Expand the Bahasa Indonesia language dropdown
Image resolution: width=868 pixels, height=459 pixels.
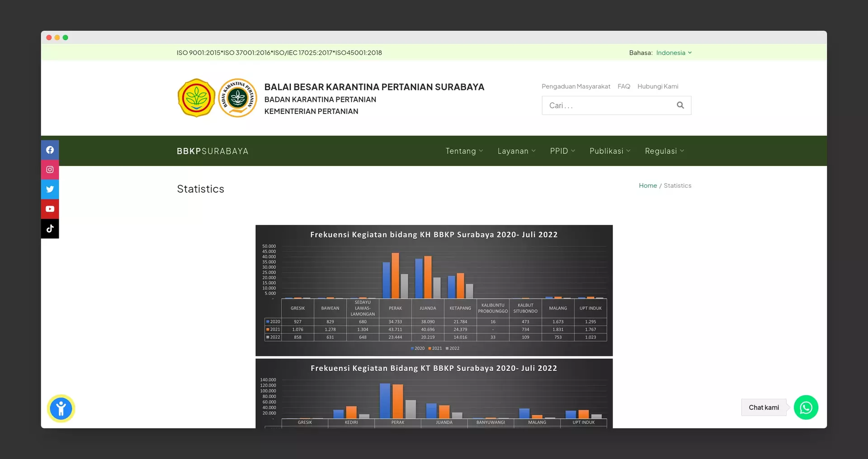tap(674, 53)
